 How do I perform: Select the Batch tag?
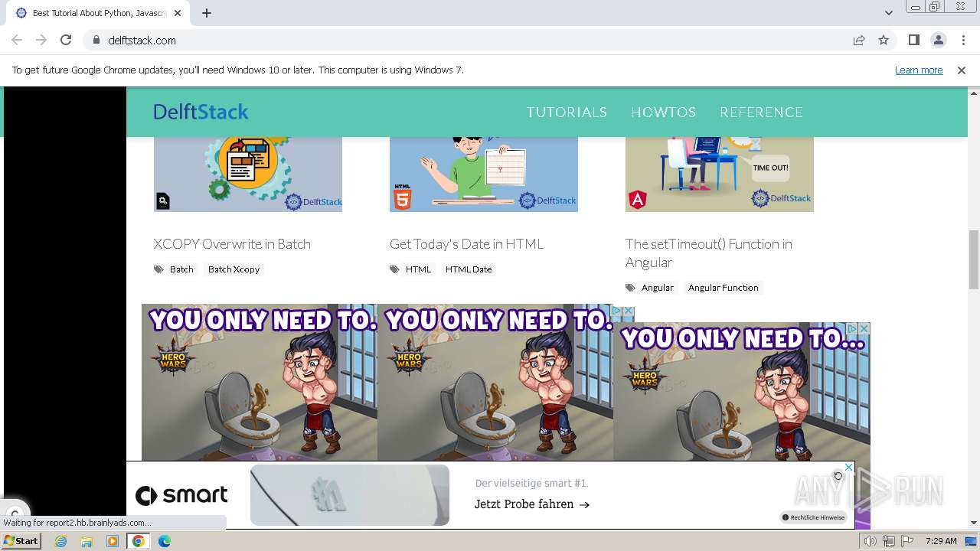[181, 269]
